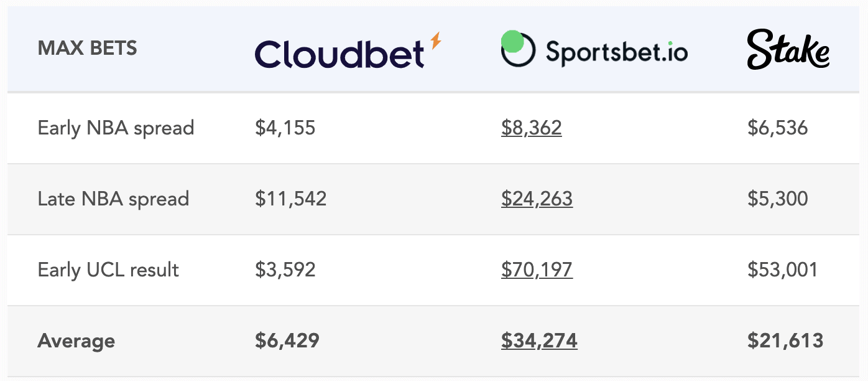This screenshot has width=868, height=381.
Task: Open the $8,362 Sportsbet.io link
Action: click(x=532, y=128)
